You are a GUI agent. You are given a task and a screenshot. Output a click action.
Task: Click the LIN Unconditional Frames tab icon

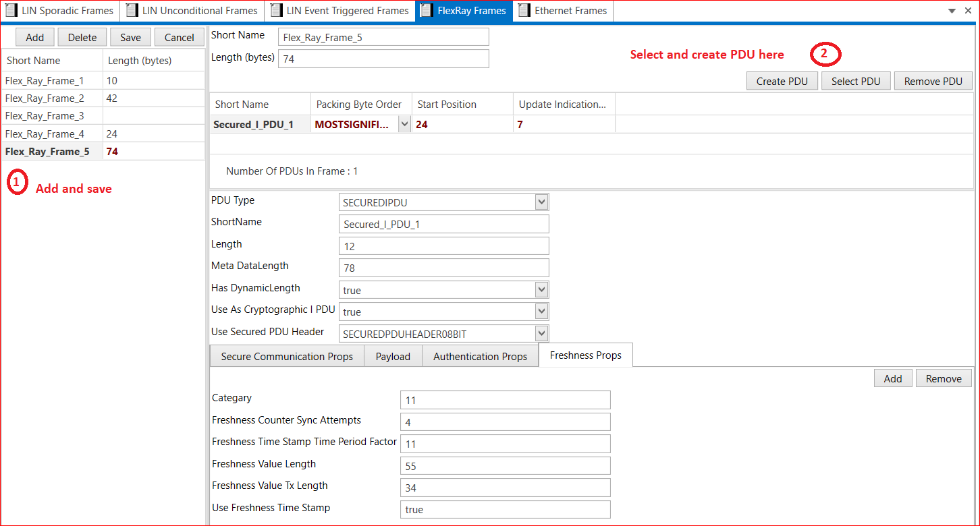pos(132,10)
